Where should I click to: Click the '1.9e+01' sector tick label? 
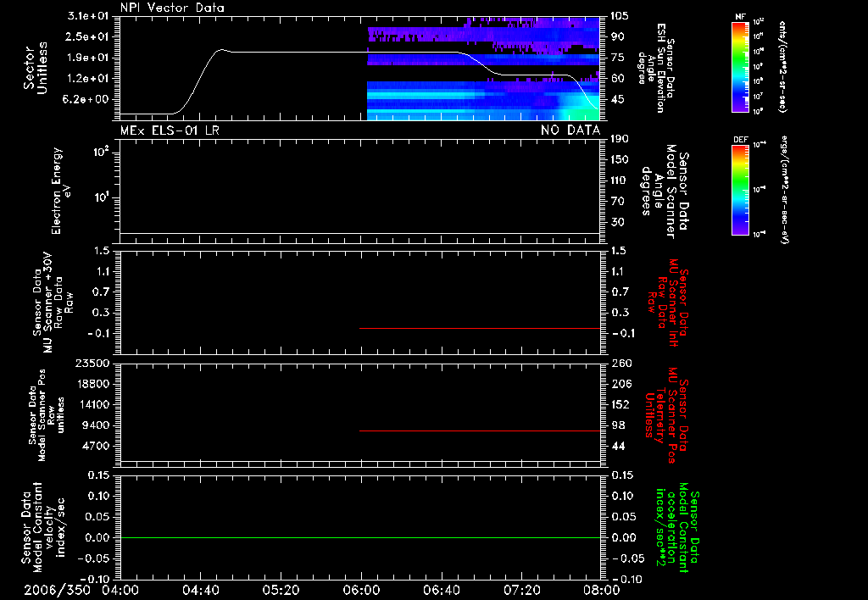click(89, 58)
